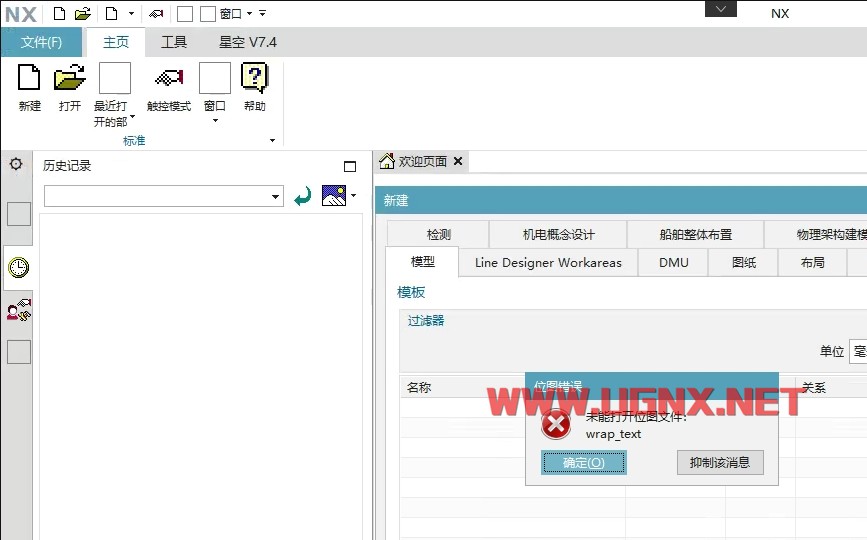This screenshot has width=867, height=540.
Task: Select the 模型 tab
Action: (x=422, y=261)
